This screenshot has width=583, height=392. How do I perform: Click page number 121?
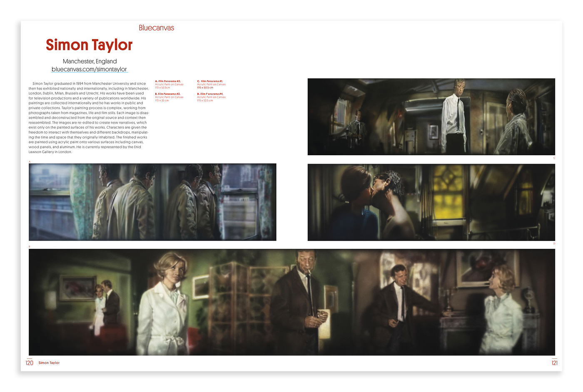pyautogui.click(x=554, y=363)
